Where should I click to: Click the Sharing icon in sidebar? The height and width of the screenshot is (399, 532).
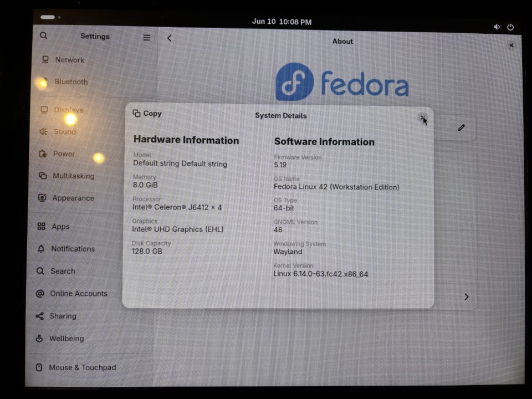(x=40, y=316)
